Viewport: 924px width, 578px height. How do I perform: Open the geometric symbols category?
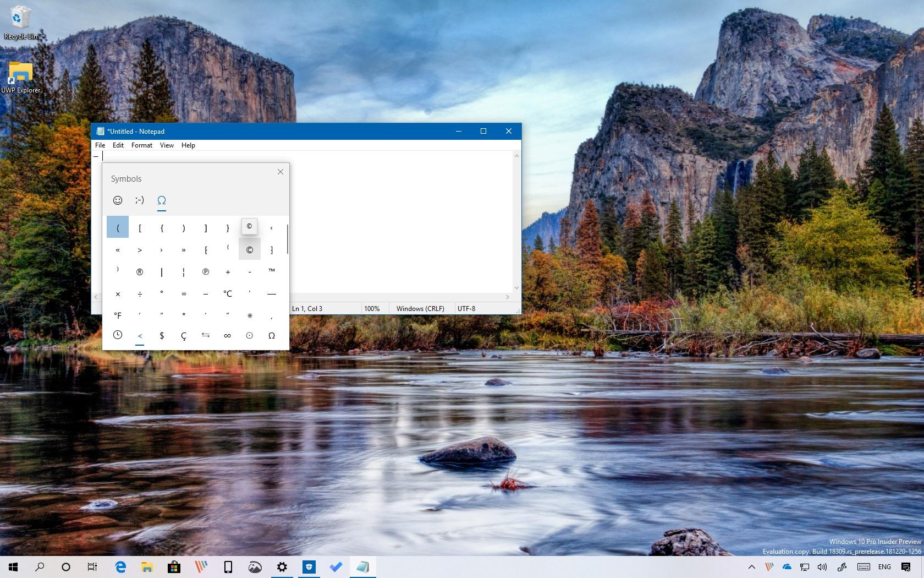coord(250,335)
